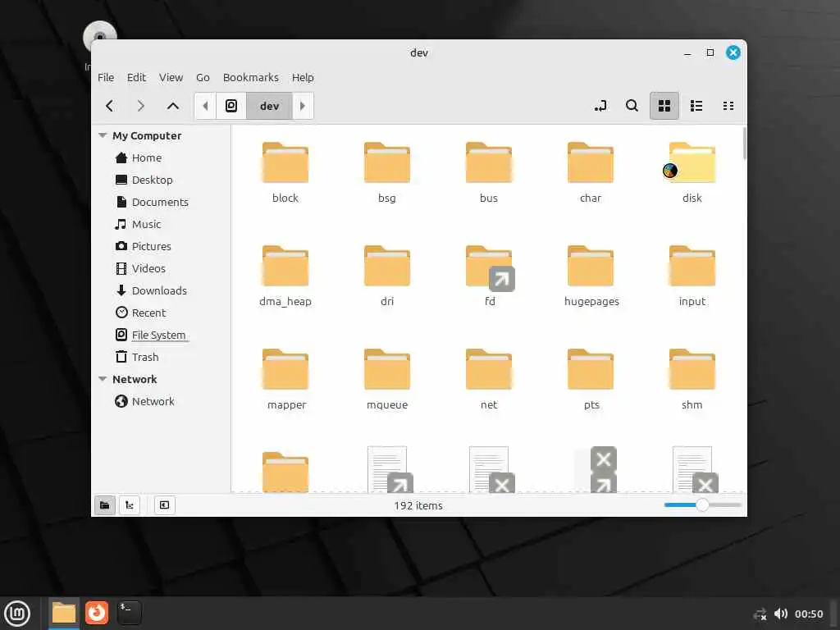The width and height of the screenshot is (840, 630).
Task: Select the disk folder
Action: (692, 172)
